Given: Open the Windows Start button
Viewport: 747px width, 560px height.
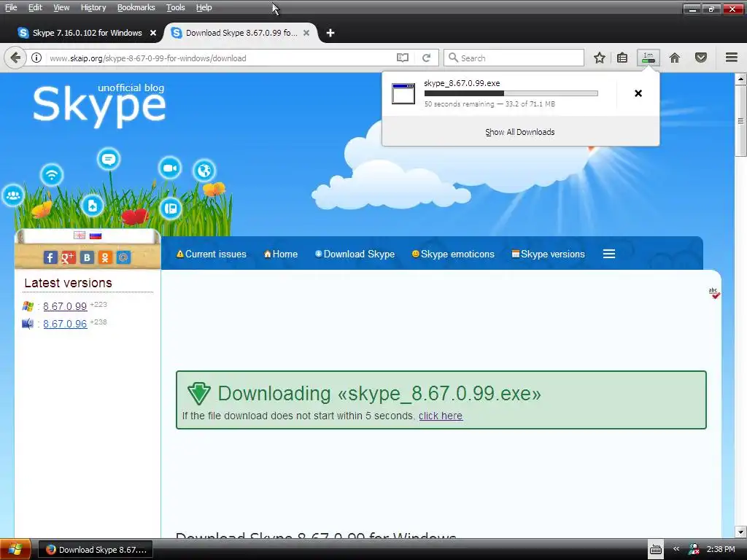Looking at the screenshot, I should [x=15, y=550].
